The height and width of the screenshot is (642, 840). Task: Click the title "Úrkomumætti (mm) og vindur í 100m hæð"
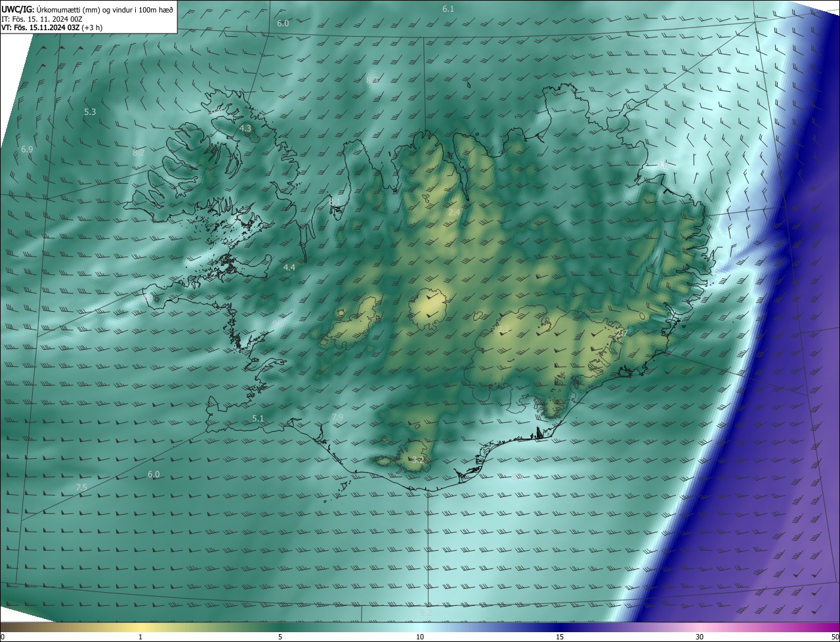tap(105, 9)
